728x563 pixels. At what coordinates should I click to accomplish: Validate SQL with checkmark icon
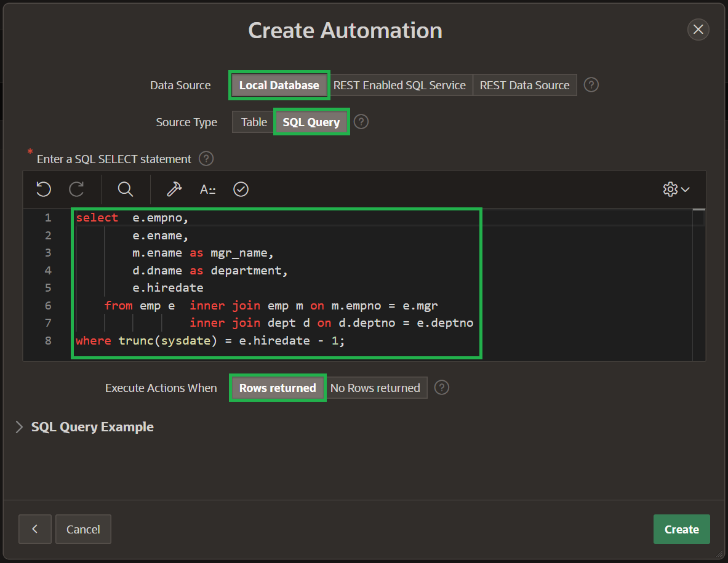[241, 190]
